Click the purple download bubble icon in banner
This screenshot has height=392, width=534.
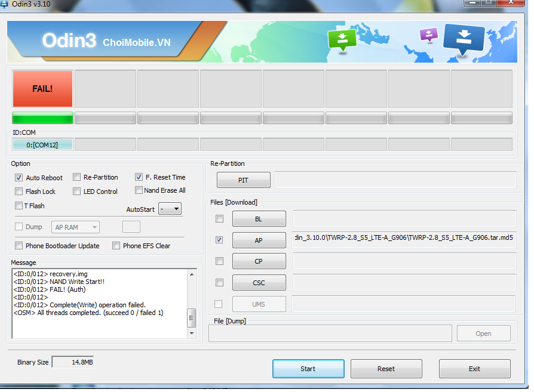pos(428,35)
